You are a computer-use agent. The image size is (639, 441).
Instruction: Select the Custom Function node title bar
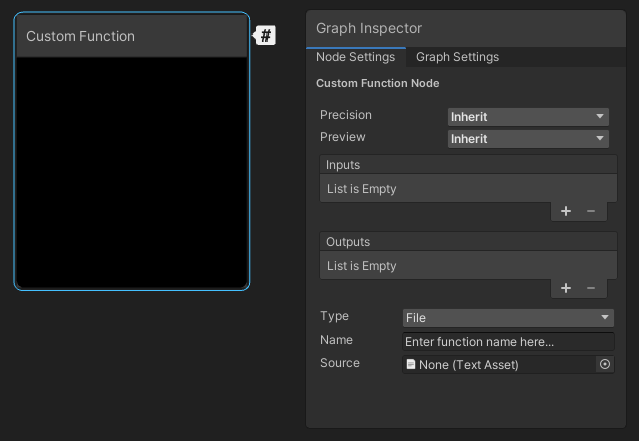click(132, 36)
